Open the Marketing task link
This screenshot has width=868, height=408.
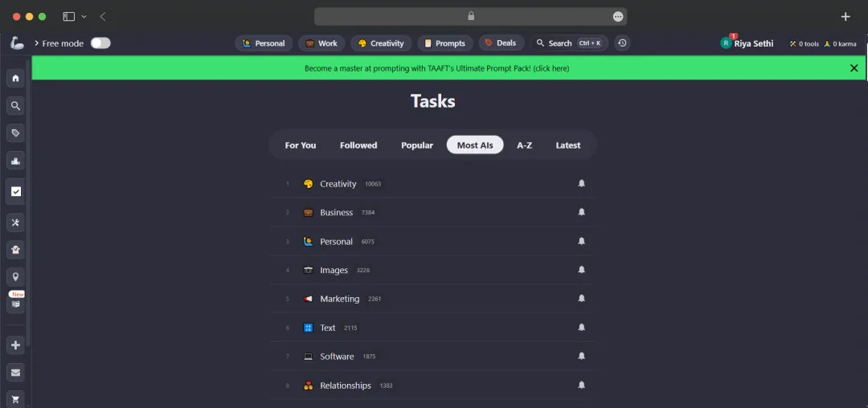coord(339,299)
